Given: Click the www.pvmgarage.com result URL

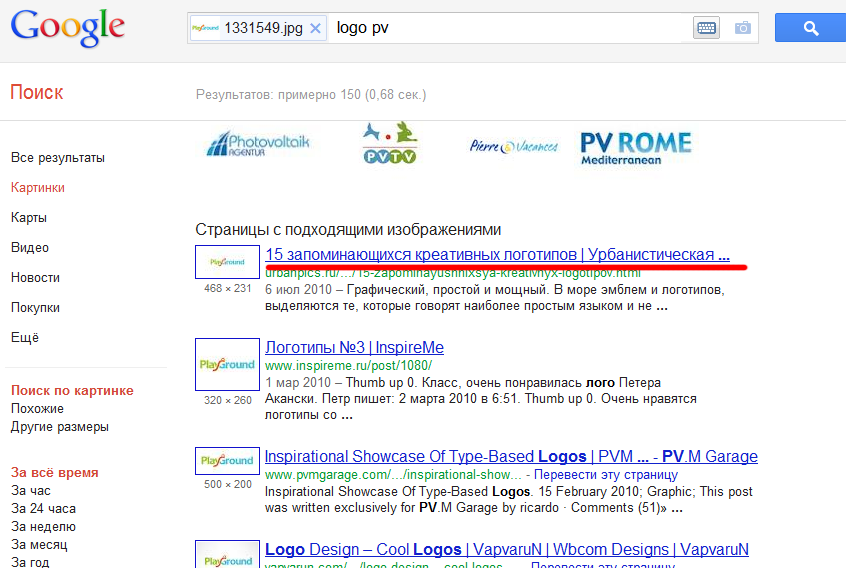Looking at the screenshot, I should (393, 475).
